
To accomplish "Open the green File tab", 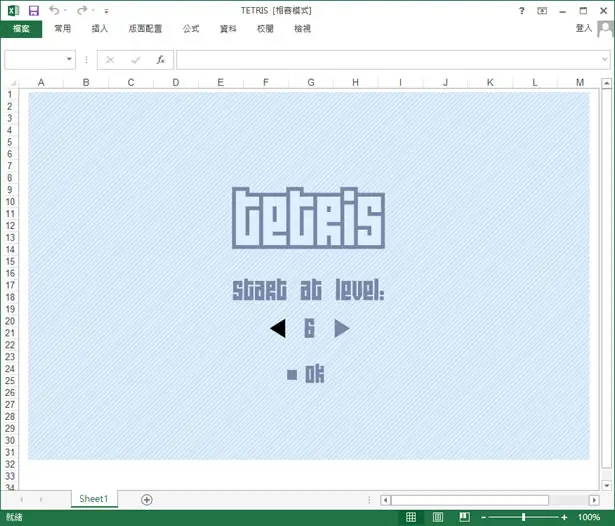I will click(21, 29).
